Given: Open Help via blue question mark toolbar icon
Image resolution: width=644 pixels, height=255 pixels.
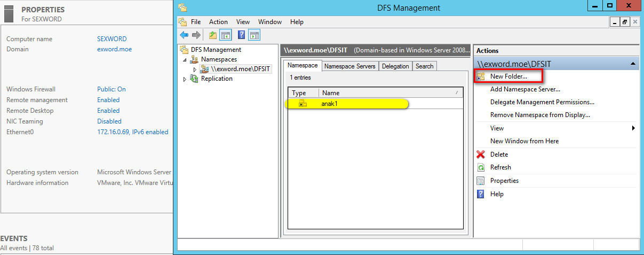Looking at the screenshot, I should pos(242,35).
